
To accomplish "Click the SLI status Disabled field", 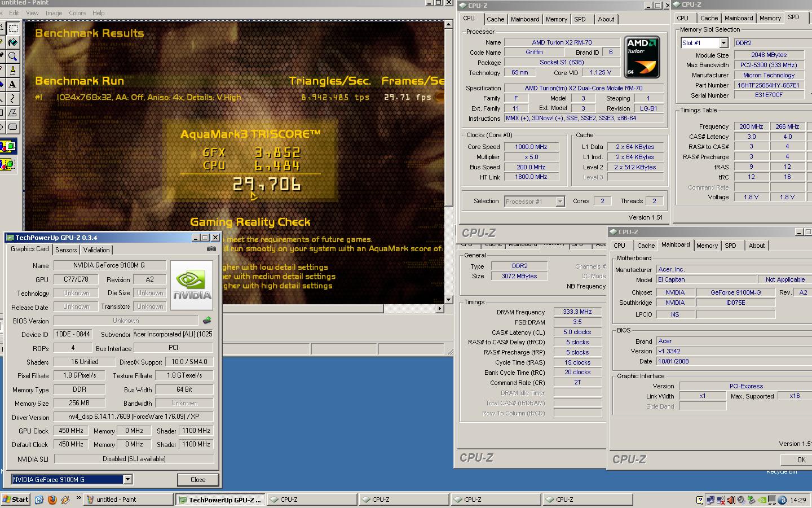I will pyautogui.click(x=134, y=459).
